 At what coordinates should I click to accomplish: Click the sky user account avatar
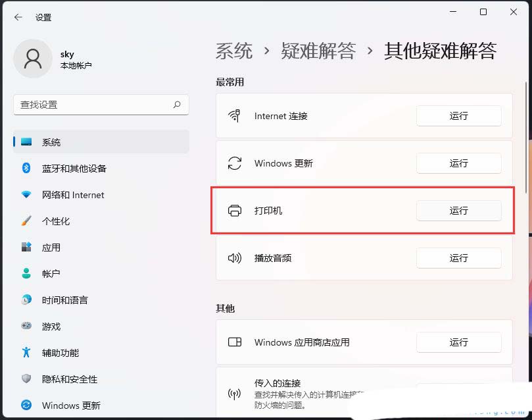coord(33,59)
